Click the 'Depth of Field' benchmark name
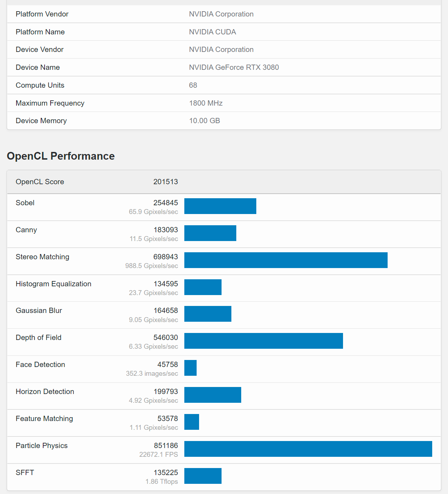 (x=39, y=338)
